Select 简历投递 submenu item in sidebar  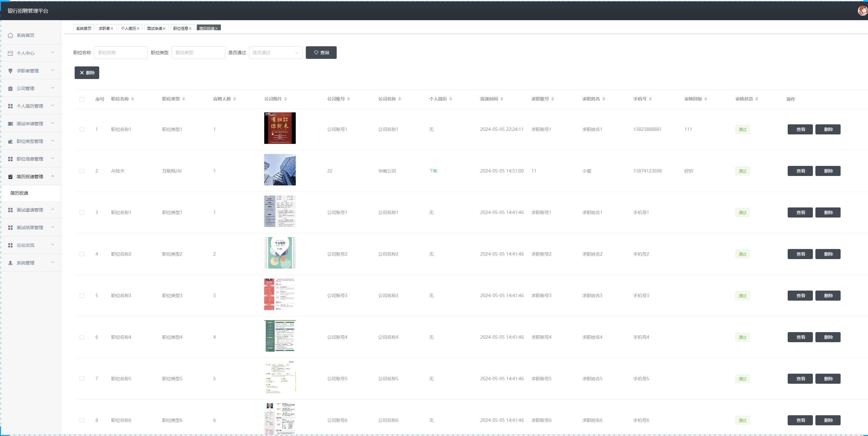(19, 193)
